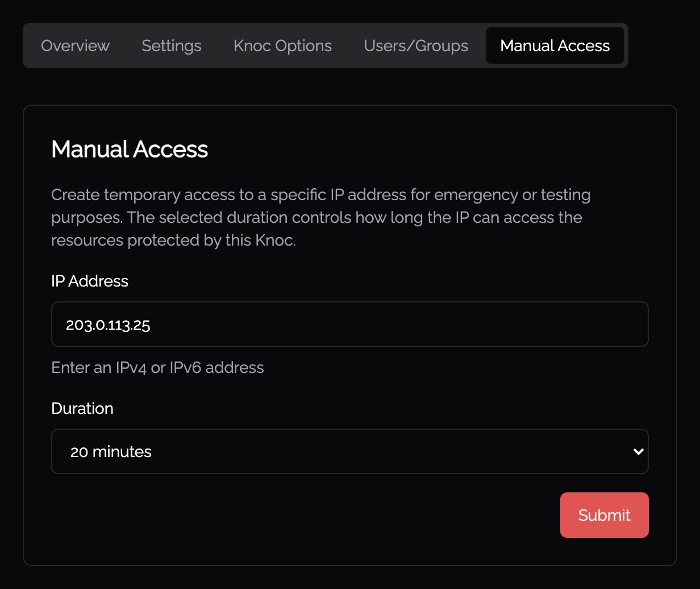Open the Duration dropdown showing 20 minutes
Viewport: 700px width, 589px height.
pos(350,451)
